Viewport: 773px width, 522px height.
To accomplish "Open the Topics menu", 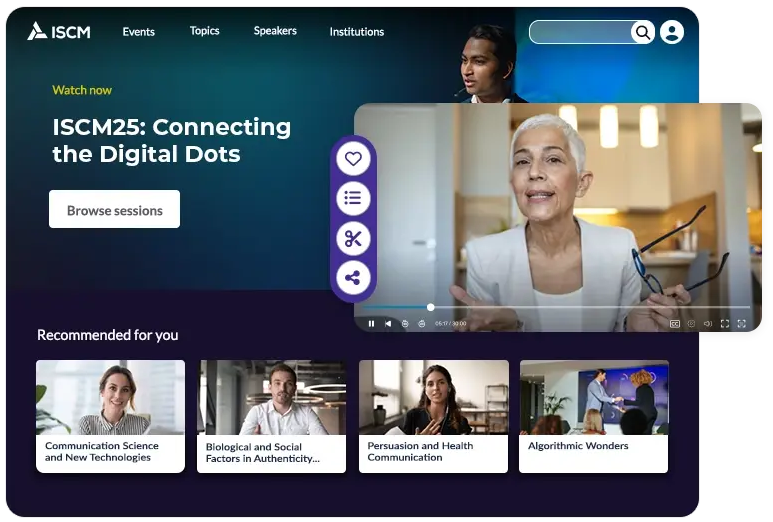I will (x=204, y=31).
